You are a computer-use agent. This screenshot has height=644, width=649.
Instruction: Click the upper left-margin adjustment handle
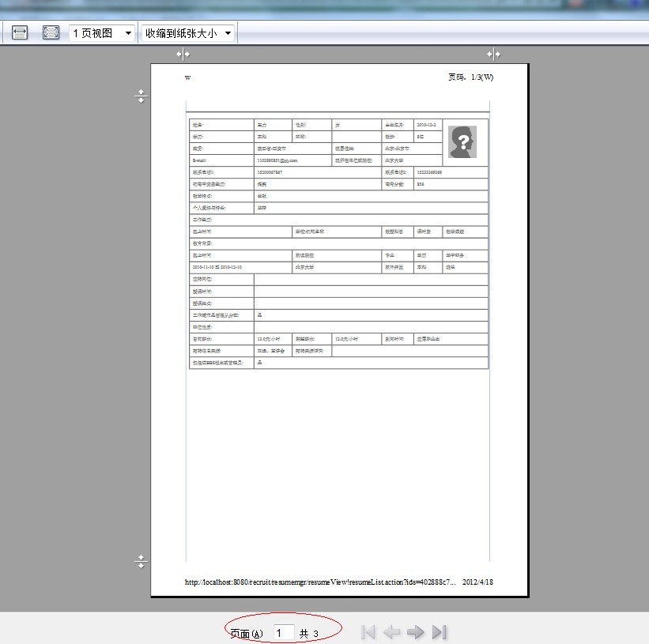click(141, 96)
